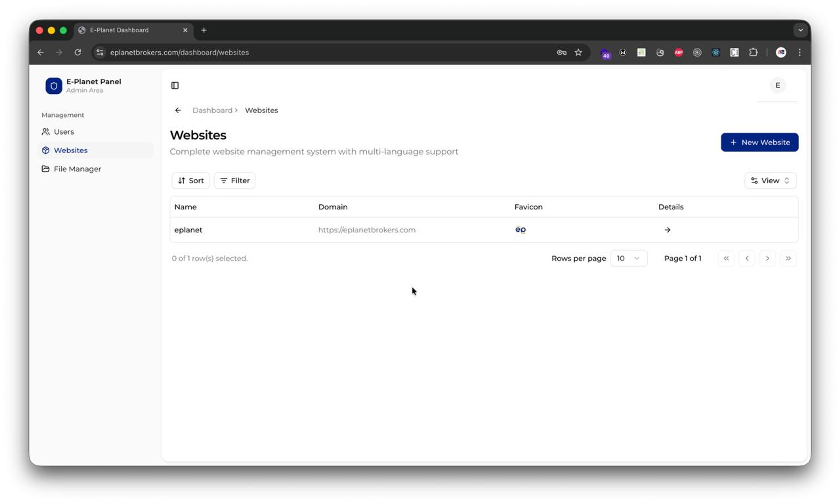Click the Name column header

[185, 207]
